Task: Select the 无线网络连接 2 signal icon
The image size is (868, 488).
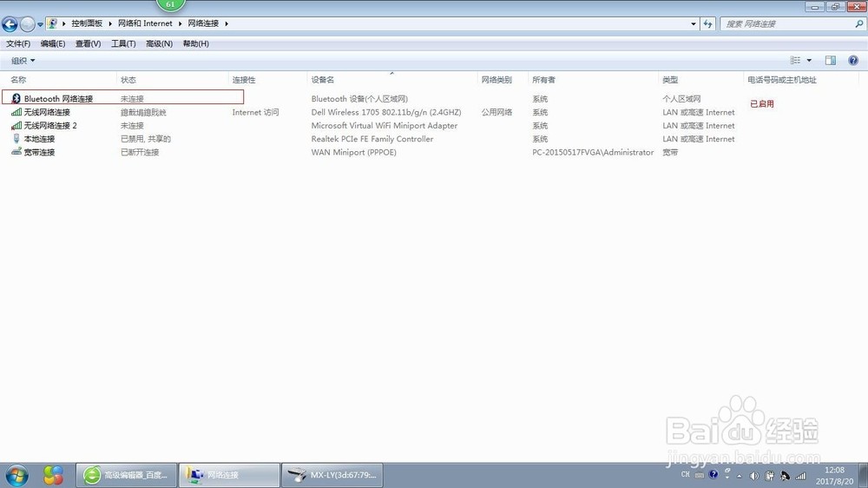Action: [16, 125]
